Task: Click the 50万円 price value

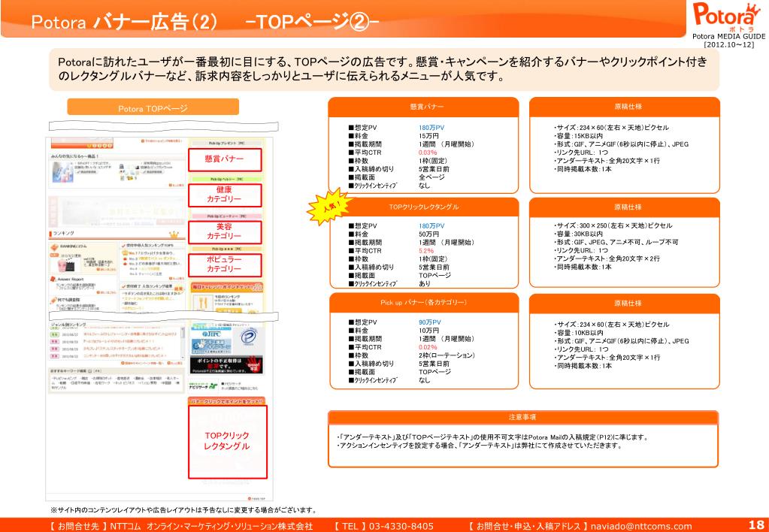Action: [x=428, y=234]
